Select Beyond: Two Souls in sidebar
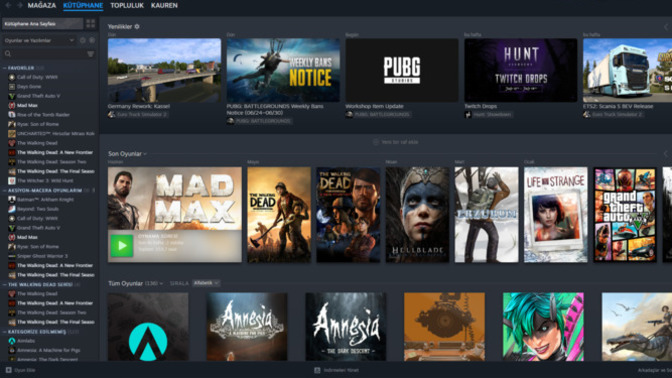This screenshot has height=378, width=672. pos(38,209)
